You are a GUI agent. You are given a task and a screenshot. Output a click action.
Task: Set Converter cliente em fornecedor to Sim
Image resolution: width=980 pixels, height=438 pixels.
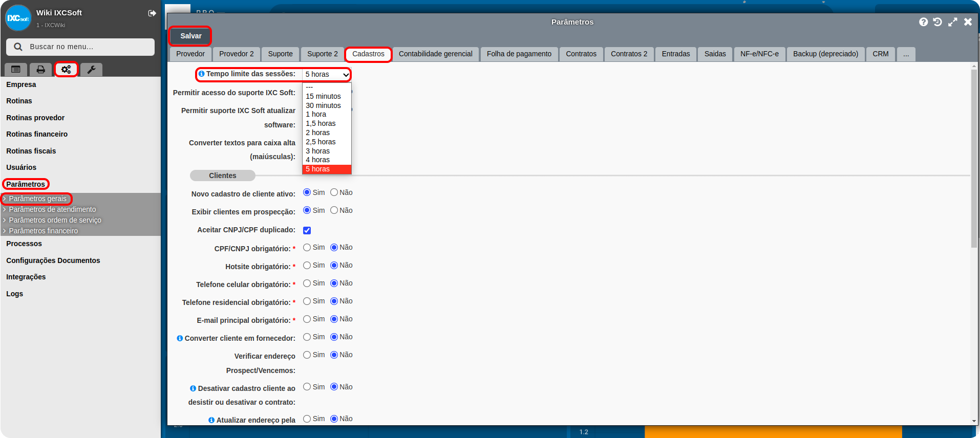click(307, 337)
